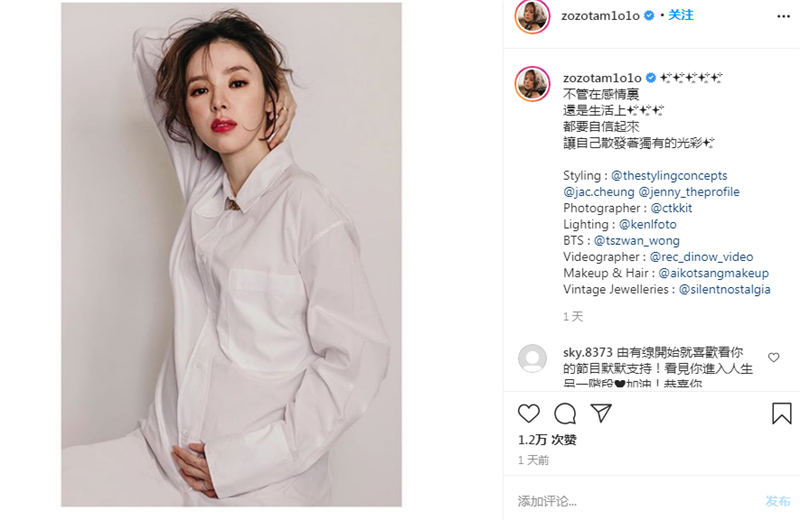Focus the 添加评论 comment input field
Image resolution: width=800 pixels, height=520 pixels.
tap(633, 501)
